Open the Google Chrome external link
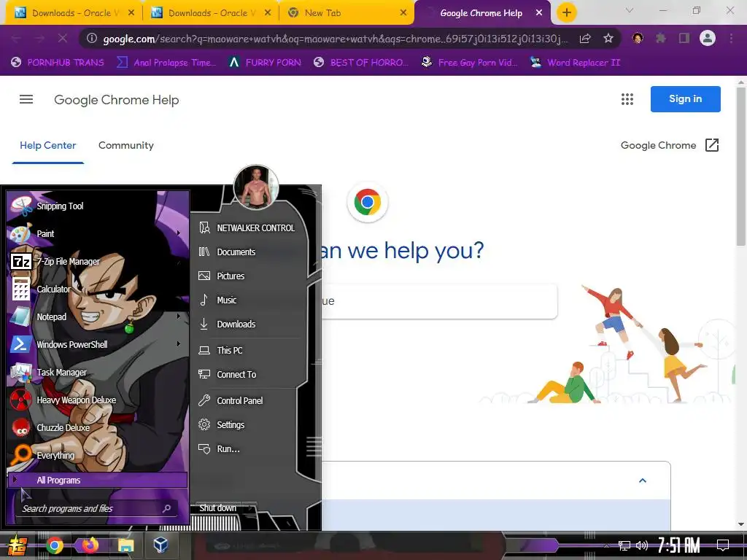This screenshot has width=747, height=560. [670, 145]
